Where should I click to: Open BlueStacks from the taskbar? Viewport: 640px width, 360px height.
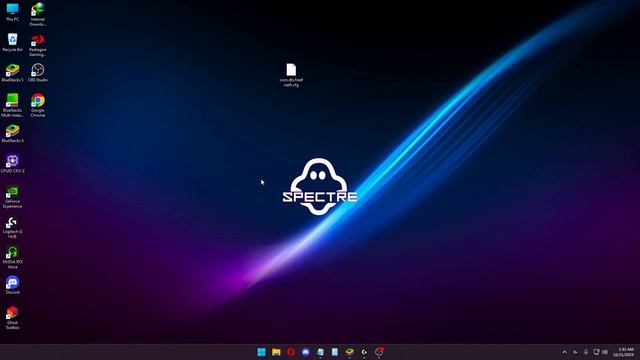tap(349, 352)
